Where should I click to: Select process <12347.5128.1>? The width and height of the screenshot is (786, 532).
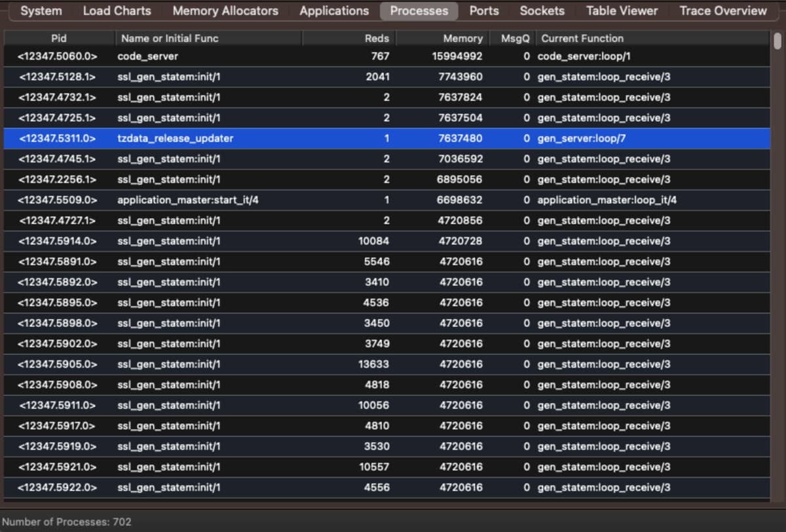[x=386, y=77]
